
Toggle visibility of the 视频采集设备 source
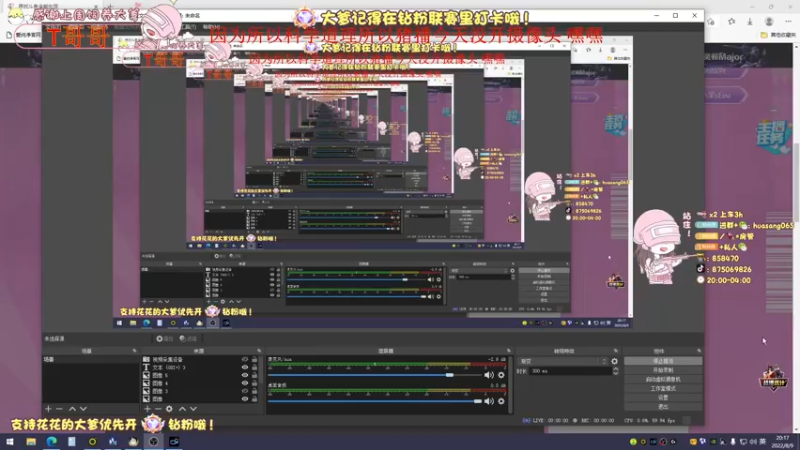245,360
